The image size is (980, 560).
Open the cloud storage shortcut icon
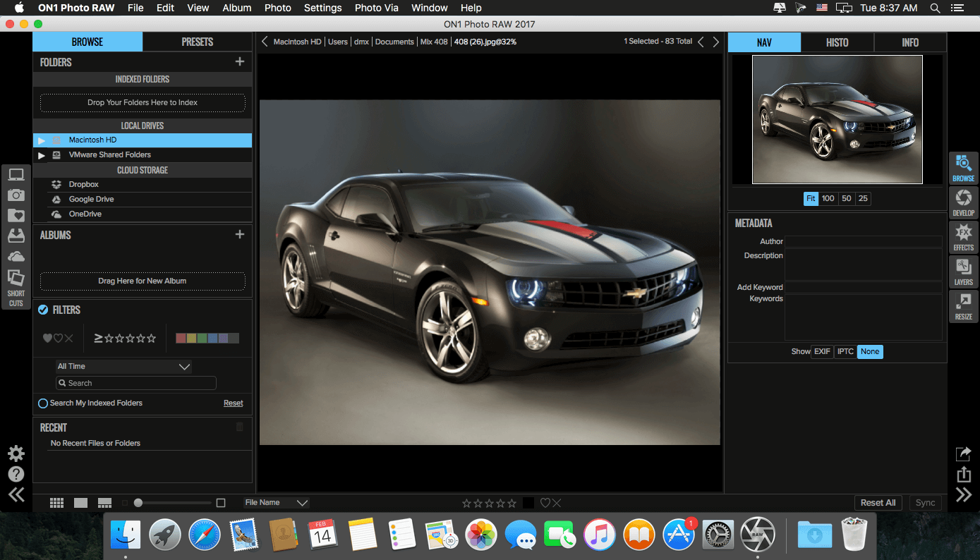[16, 256]
